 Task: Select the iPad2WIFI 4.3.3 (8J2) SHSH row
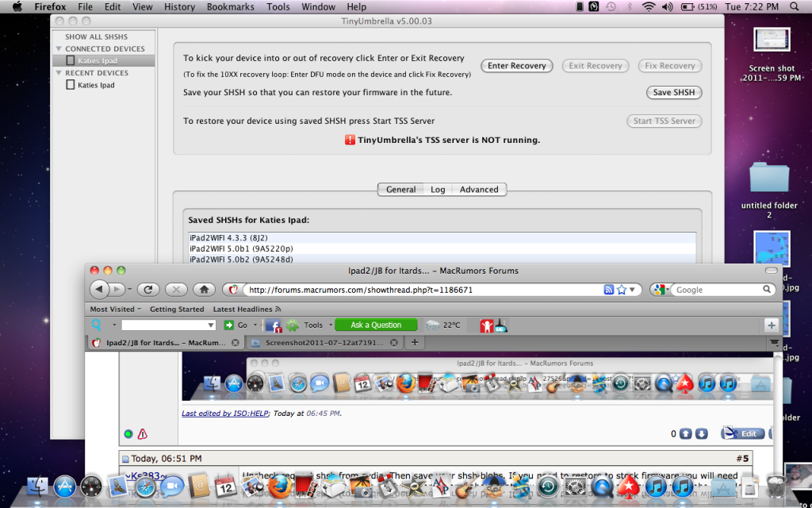442,238
